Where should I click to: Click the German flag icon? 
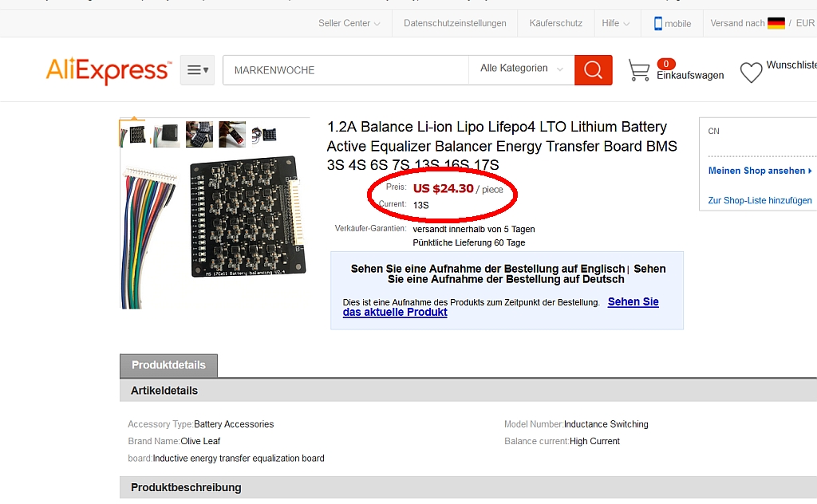tap(776, 23)
